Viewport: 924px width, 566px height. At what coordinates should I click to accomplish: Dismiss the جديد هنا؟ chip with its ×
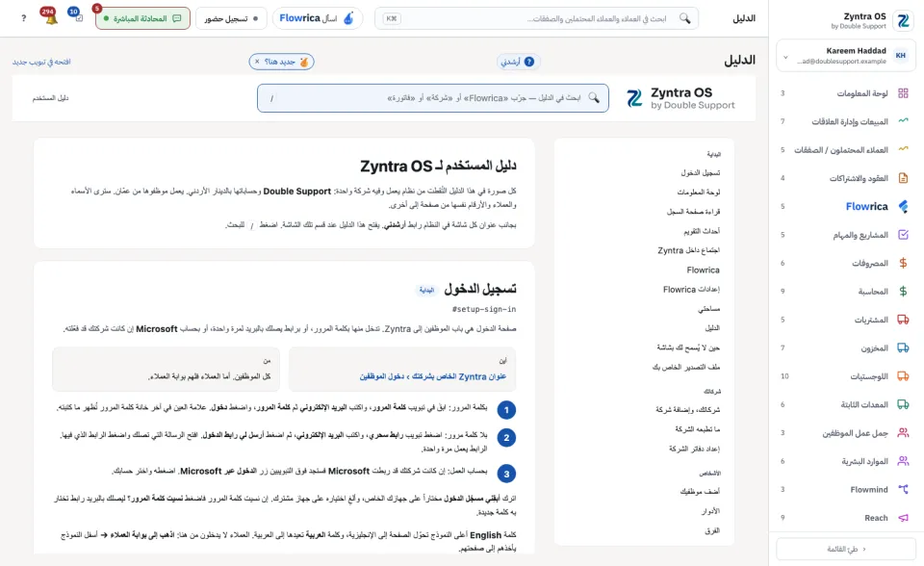coord(257,62)
